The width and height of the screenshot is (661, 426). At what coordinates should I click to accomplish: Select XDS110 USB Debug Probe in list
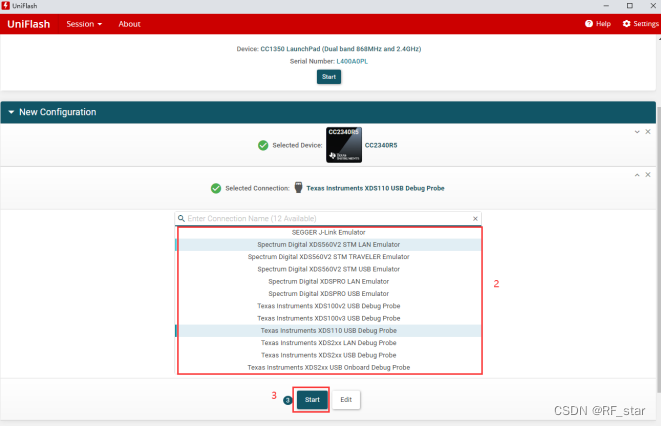328,330
